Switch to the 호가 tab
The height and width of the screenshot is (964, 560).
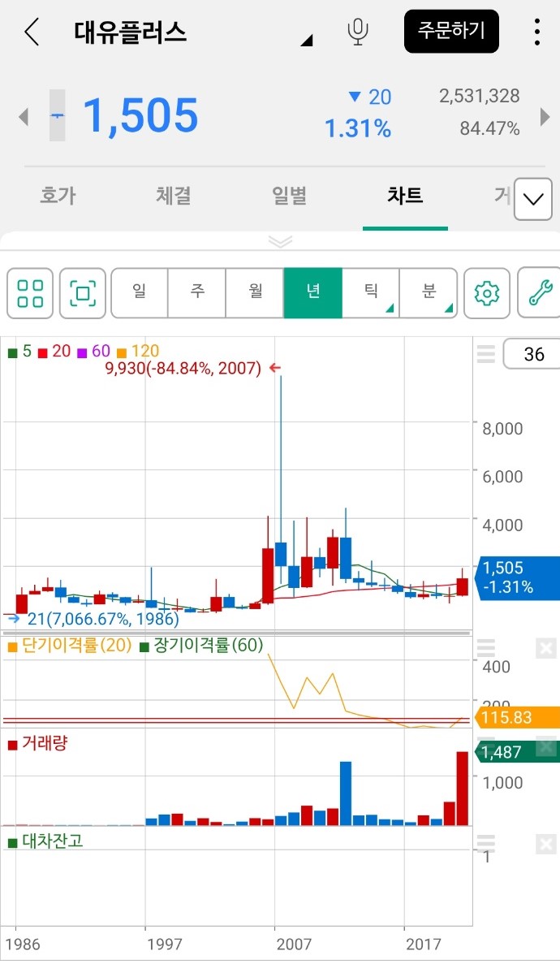point(58,196)
